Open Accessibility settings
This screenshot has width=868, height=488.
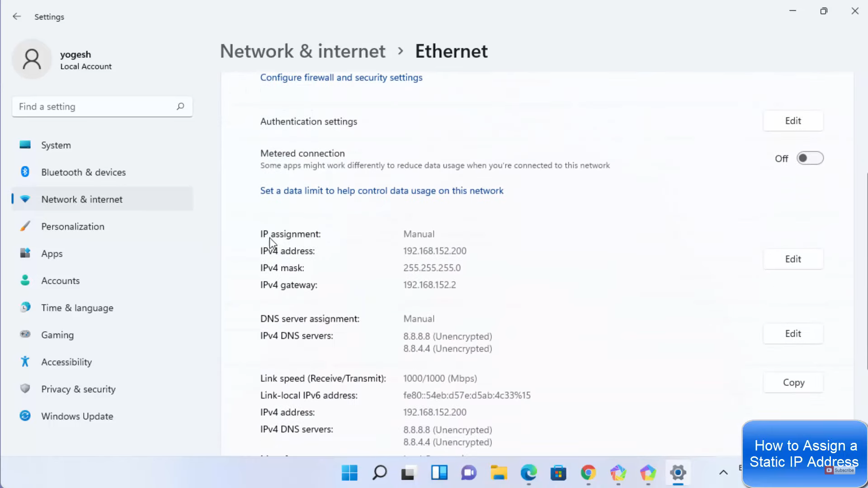point(66,362)
